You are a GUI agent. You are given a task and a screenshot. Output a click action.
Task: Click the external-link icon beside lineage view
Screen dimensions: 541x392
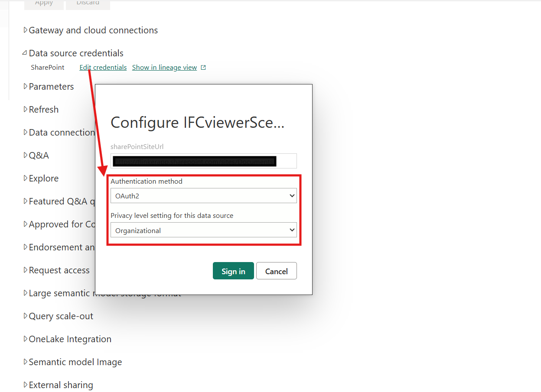click(x=203, y=68)
